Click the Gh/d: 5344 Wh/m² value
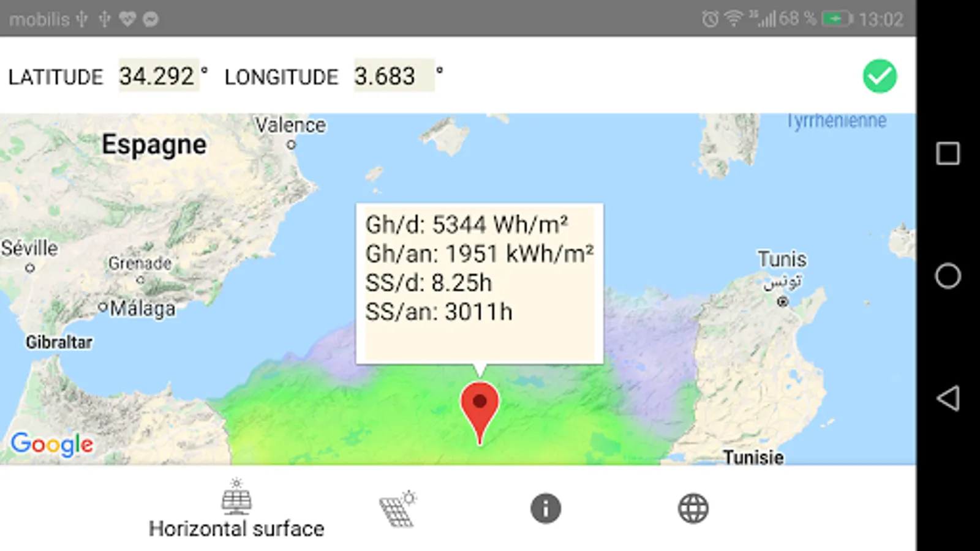980x551 pixels. click(467, 225)
